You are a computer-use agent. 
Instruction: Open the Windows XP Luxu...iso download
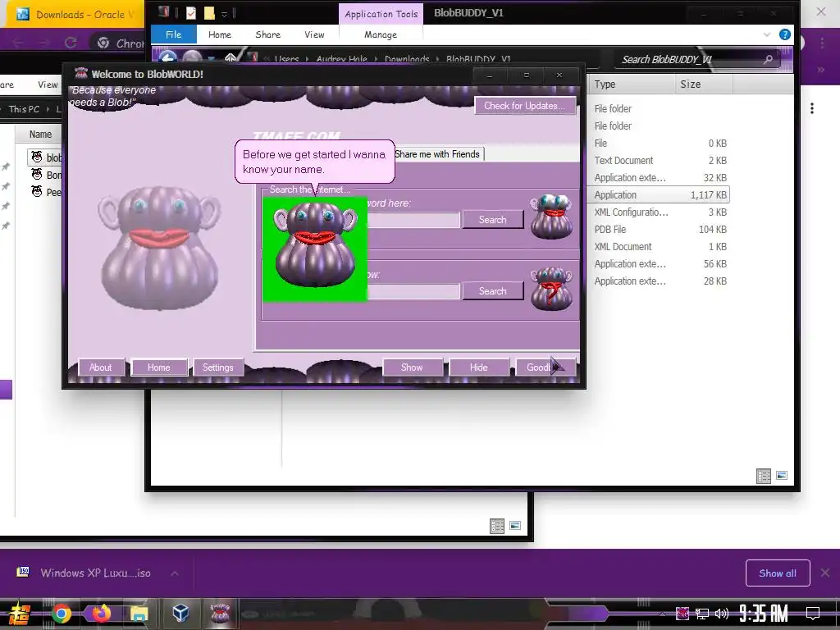[95, 573]
